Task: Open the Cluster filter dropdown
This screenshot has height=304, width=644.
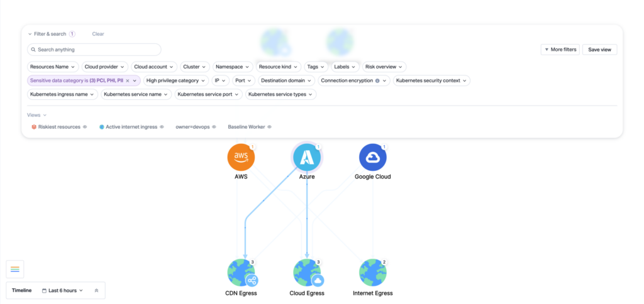Action: (x=195, y=67)
